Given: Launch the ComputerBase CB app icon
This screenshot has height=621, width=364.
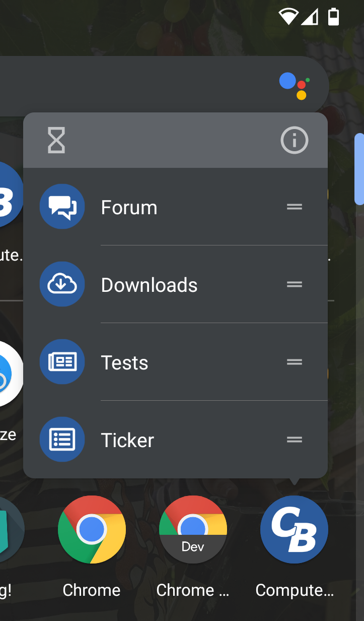Looking at the screenshot, I should (x=295, y=529).
